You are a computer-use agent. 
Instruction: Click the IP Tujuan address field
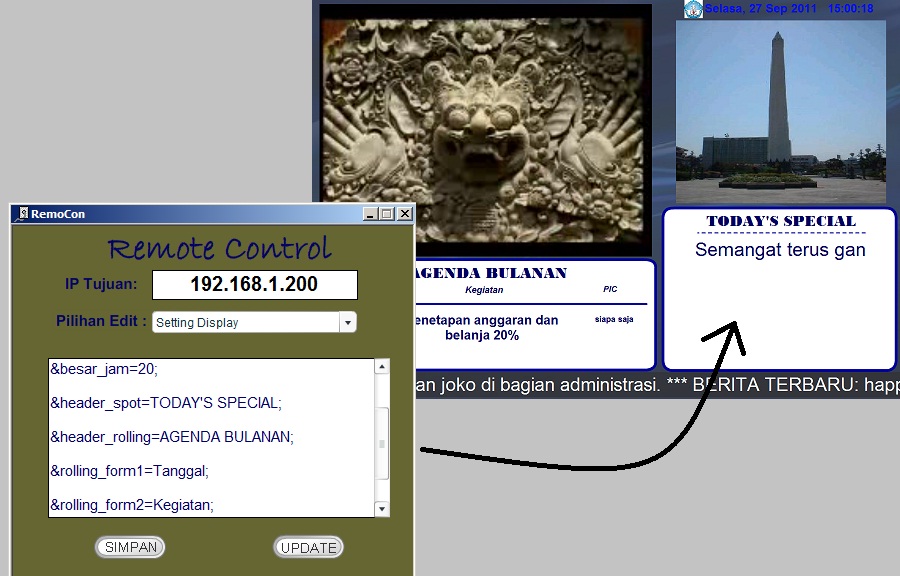pos(254,285)
